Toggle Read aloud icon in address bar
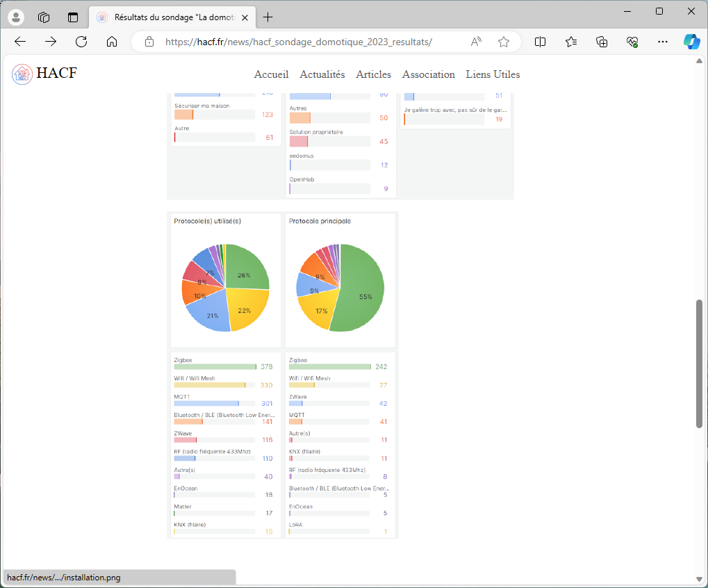Viewport: 708px width, 588px height. click(x=476, y=42)
